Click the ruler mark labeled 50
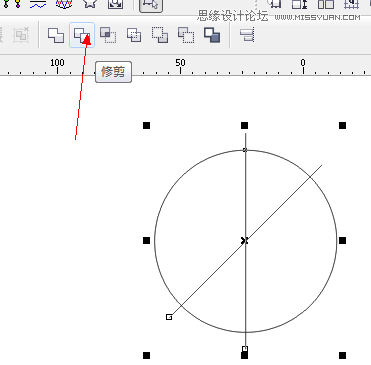 180,63
